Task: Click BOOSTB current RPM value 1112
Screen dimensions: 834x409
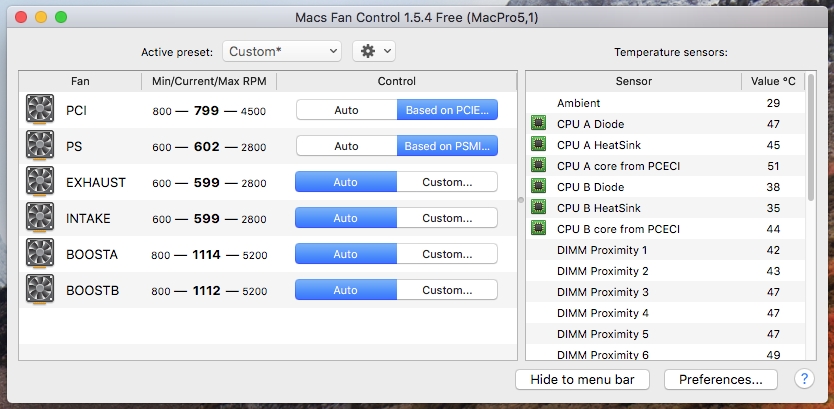Action: click(206, 291)
